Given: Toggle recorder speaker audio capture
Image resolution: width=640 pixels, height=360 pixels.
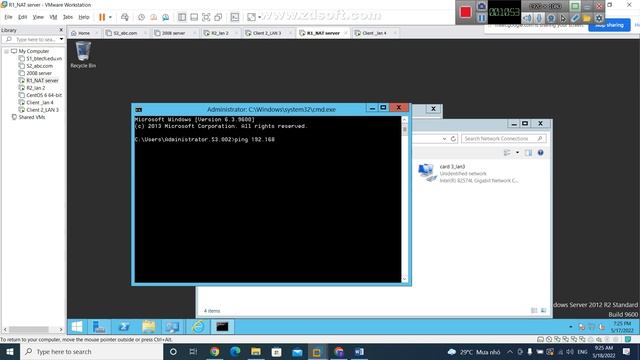Looking at the screenshot, I should click(x=527, y=18).
